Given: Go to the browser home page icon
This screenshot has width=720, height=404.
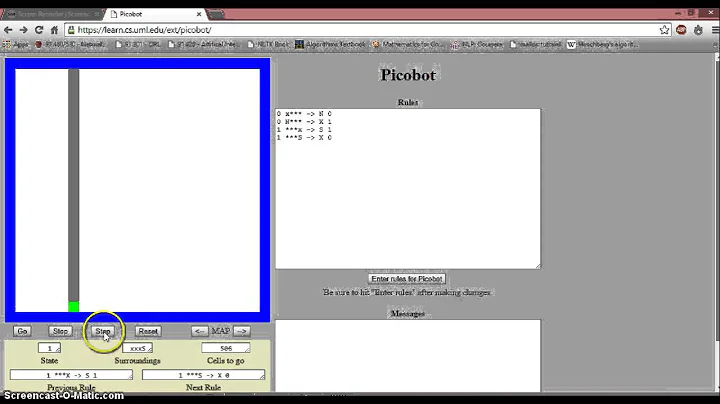Looking at the screenshot, I should [54, 30].
